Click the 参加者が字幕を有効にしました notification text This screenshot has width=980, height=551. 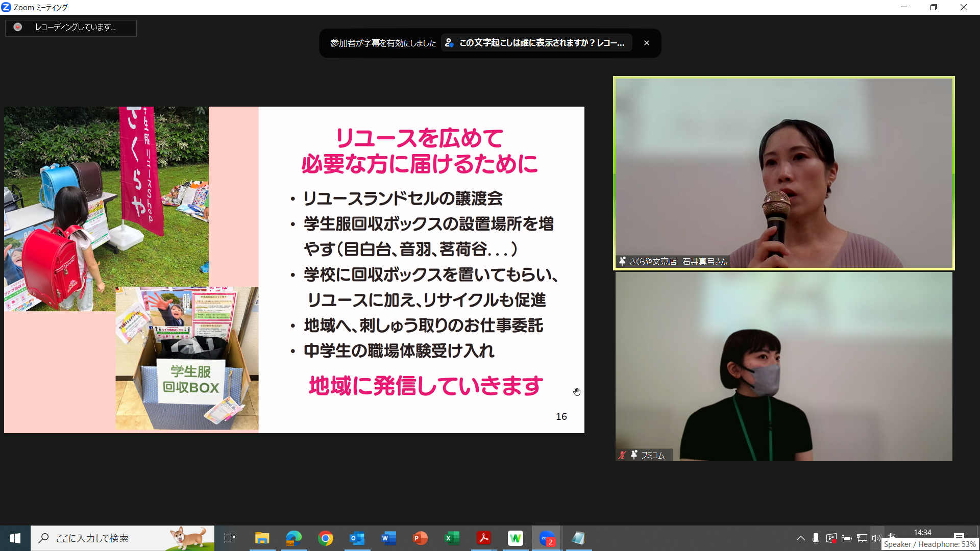coord(383,43)
